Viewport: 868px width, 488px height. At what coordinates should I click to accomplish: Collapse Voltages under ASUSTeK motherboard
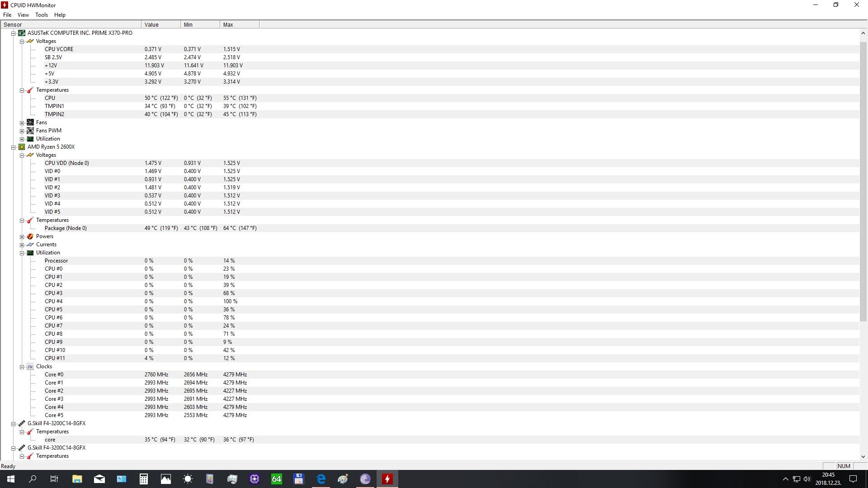coord(22,42)
